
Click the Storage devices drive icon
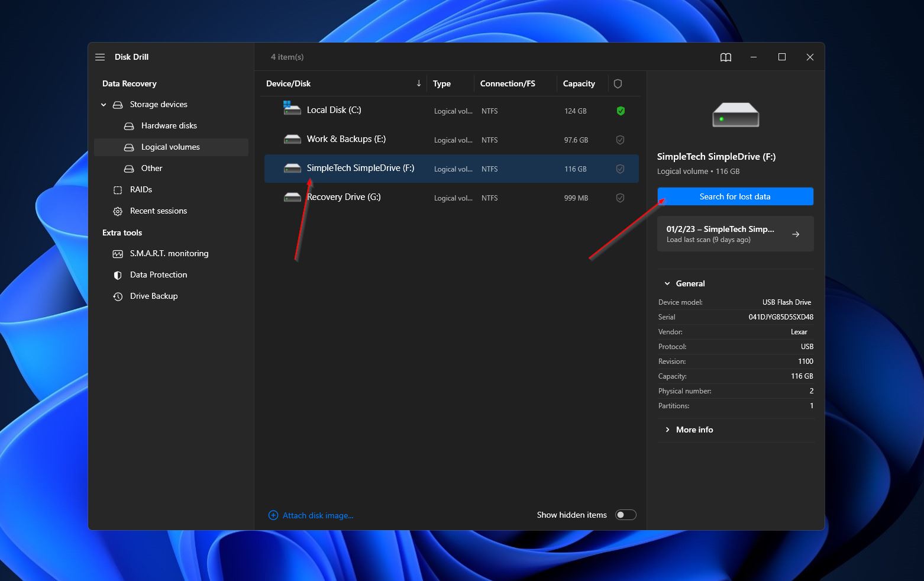118,105
